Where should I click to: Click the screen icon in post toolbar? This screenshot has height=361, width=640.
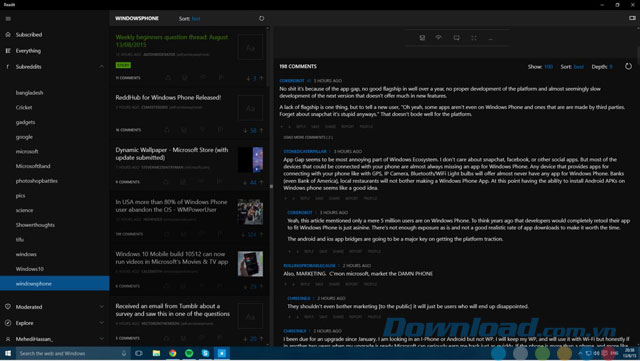[456, 38]
